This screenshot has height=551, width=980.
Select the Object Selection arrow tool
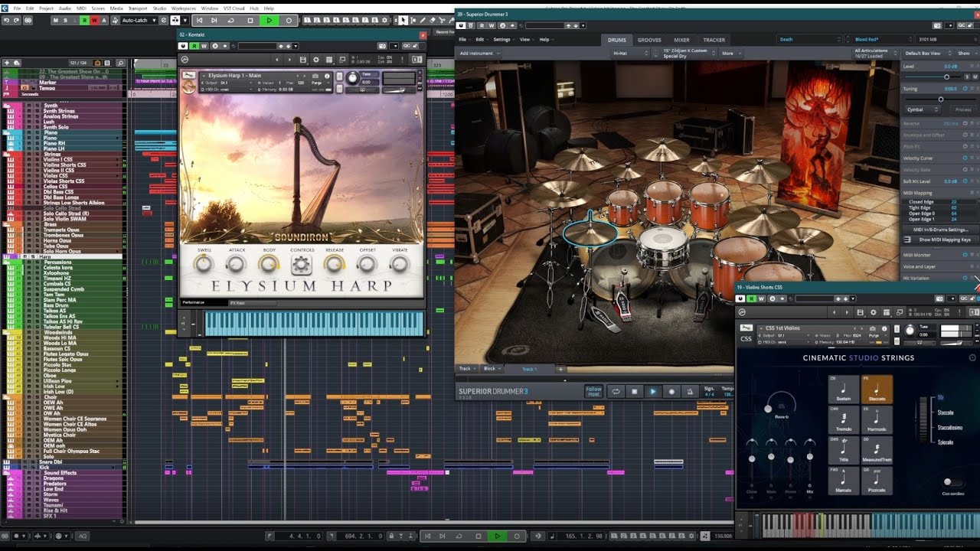[x=403, y=21]
